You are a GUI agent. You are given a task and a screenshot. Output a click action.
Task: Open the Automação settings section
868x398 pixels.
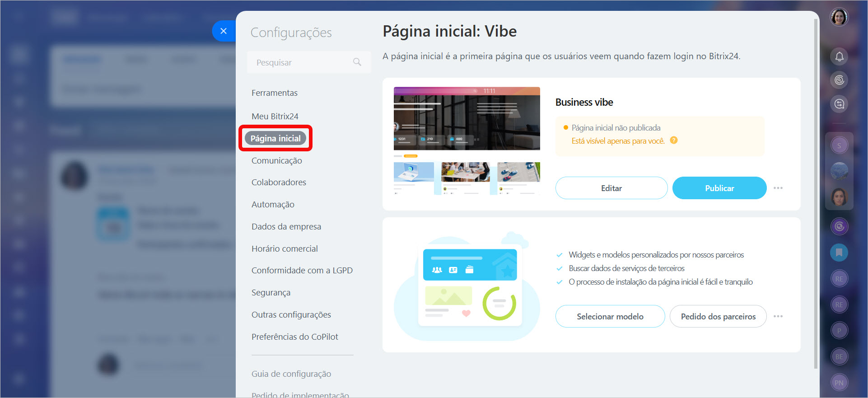point(273,205)
